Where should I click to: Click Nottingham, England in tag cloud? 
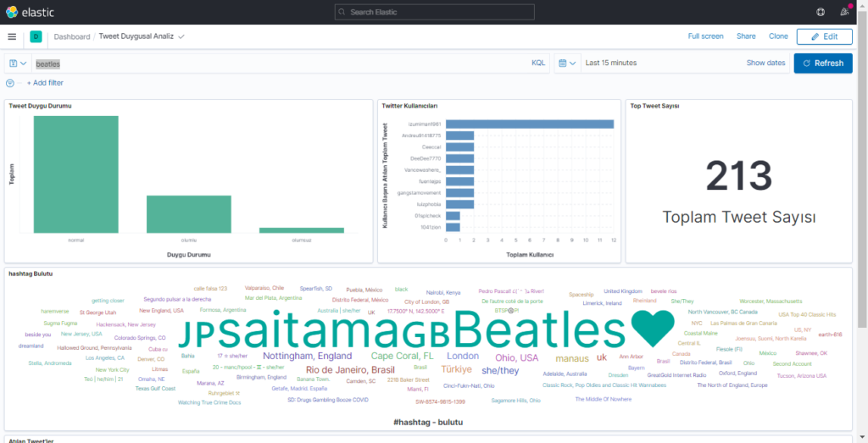coord(307,356)
